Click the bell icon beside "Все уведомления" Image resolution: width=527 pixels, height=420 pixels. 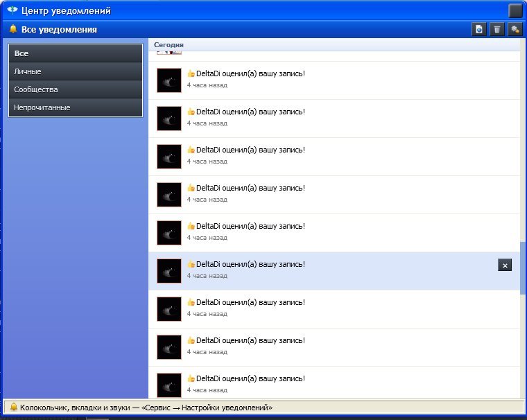click(x=12, y=29)
